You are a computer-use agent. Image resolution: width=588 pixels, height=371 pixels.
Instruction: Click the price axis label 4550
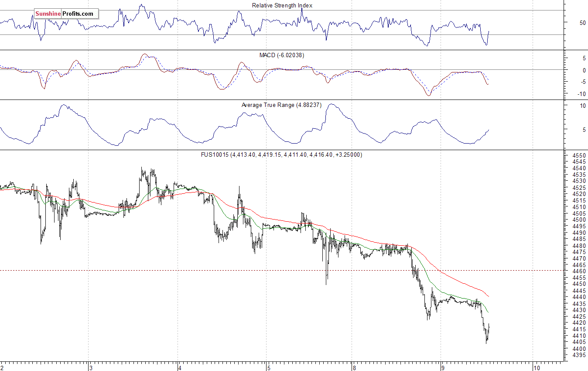[579, 155]
